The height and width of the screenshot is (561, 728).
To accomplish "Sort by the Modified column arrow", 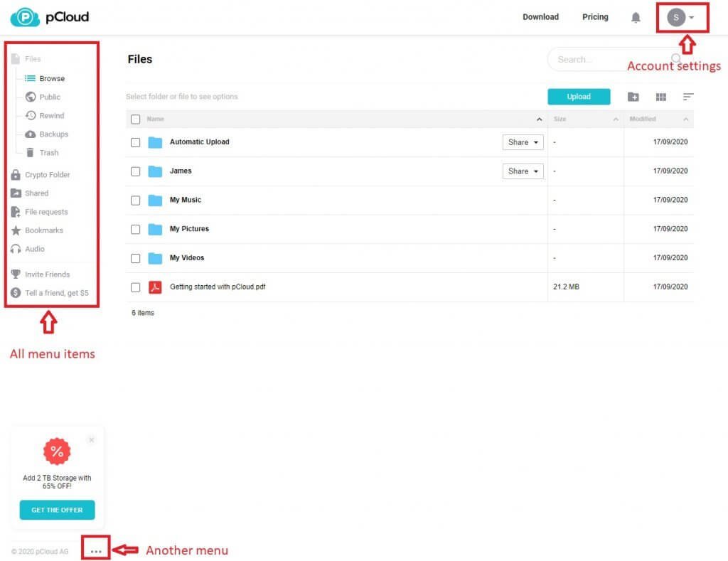I will click(x=686, y=119).
